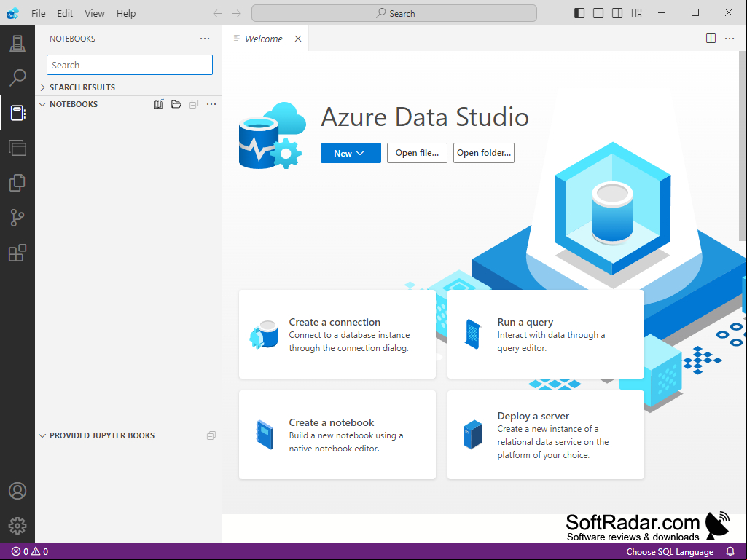This screenshot has height=560, width=747.
Task: Collapse all in the Notebooks section
Action: 194,104
